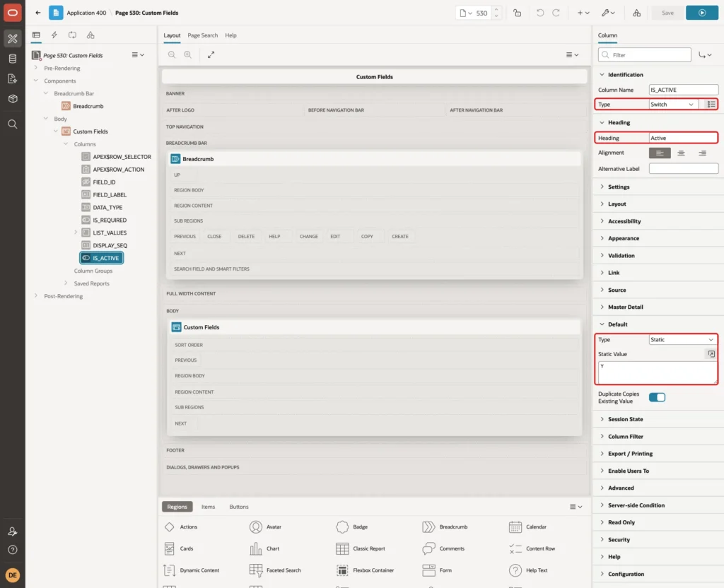Open Team Development sidebar icon
This screenshot has width=724, height=588.
click(13, 79)
